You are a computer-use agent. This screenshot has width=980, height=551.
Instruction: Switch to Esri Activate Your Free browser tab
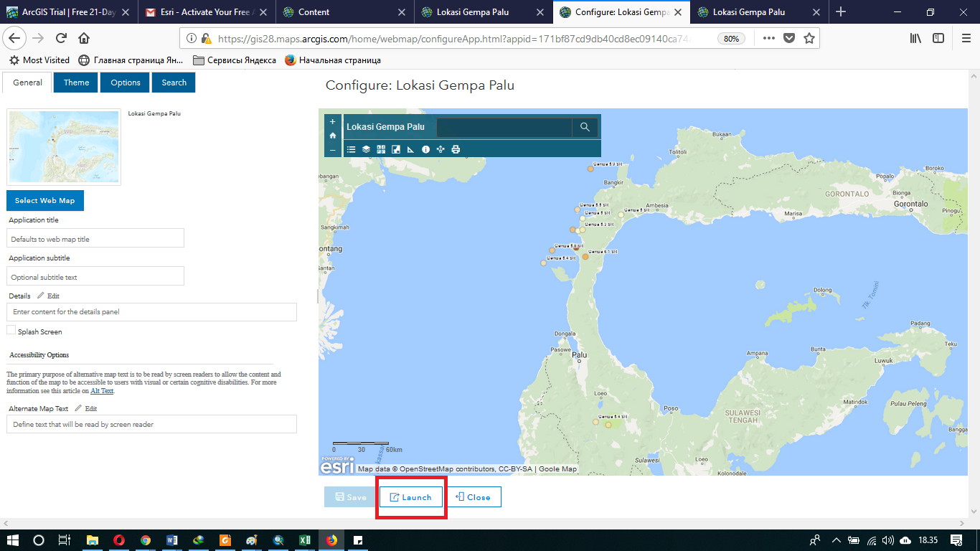click(207, 11)
